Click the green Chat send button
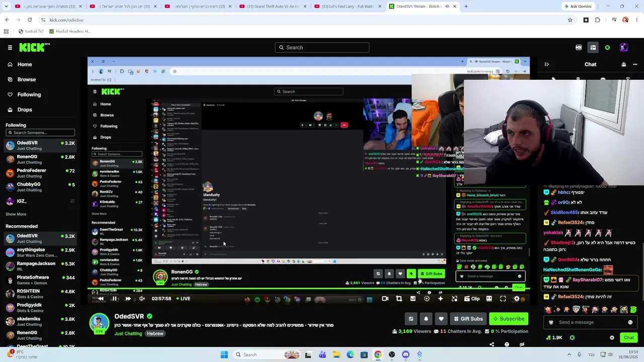This screenshot has width=644, height=362. click(x=629, y=338)
